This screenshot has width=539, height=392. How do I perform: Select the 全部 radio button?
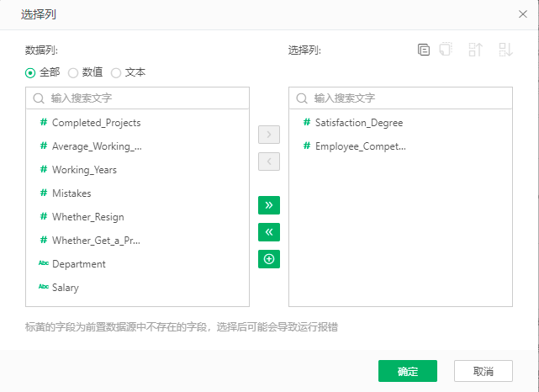[31, 72]
